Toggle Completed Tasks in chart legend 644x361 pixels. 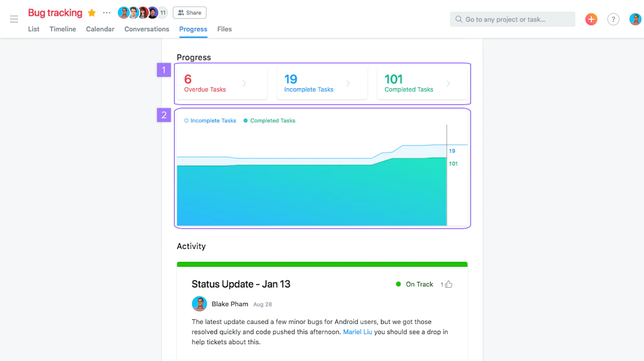tap(269, 120)
